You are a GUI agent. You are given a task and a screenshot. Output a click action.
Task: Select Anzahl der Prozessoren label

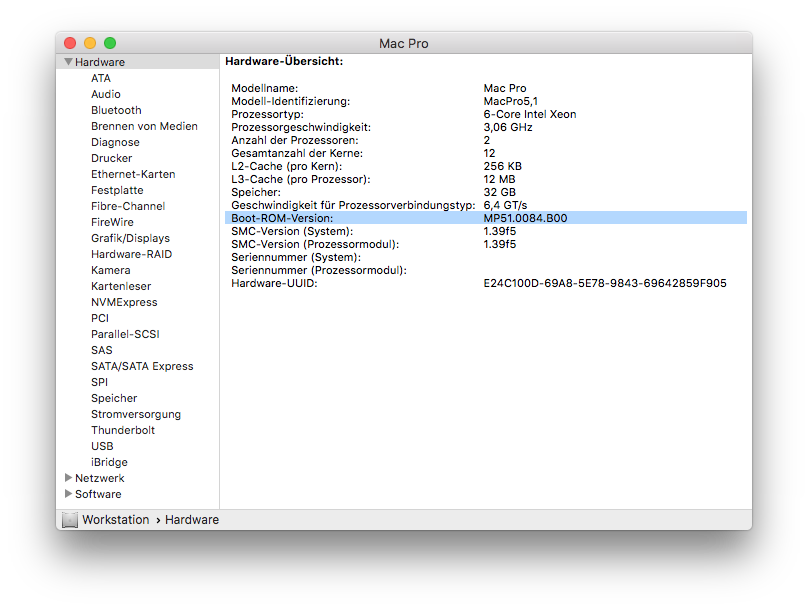[x=295, y=140]
